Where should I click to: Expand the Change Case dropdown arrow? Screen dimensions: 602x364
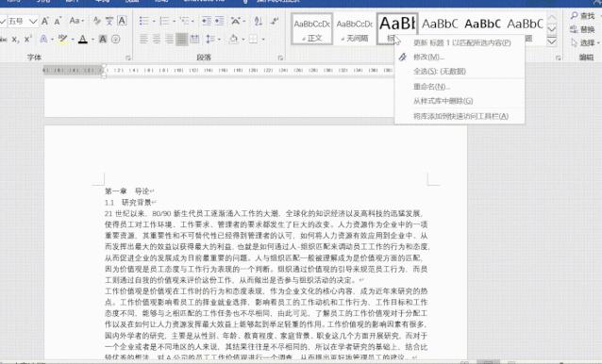[x=83, y=21]
